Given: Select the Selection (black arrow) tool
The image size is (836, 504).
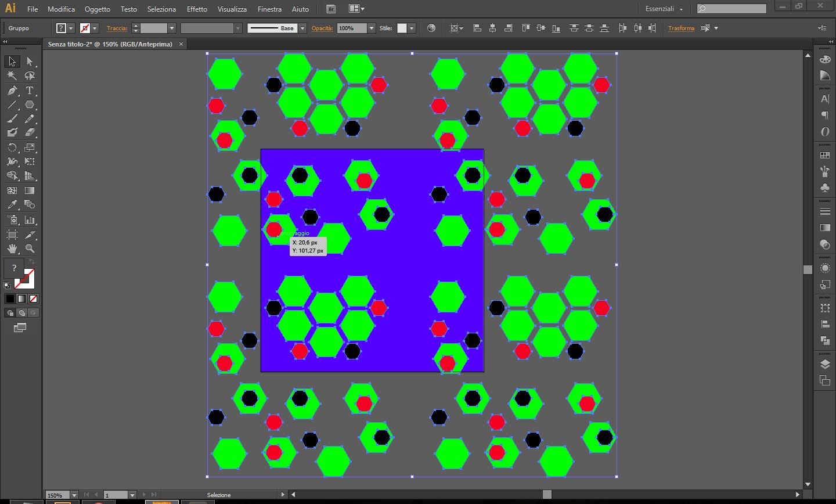Looking at the screenshot, I should (12, 62).
